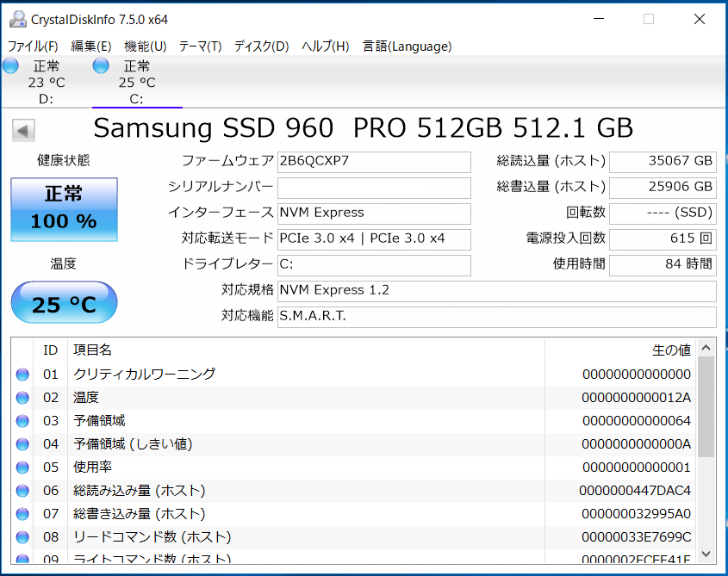The image size is (728, 576).
Task: Open the 言語(Language) menu
Action: [x=408, y=46]
